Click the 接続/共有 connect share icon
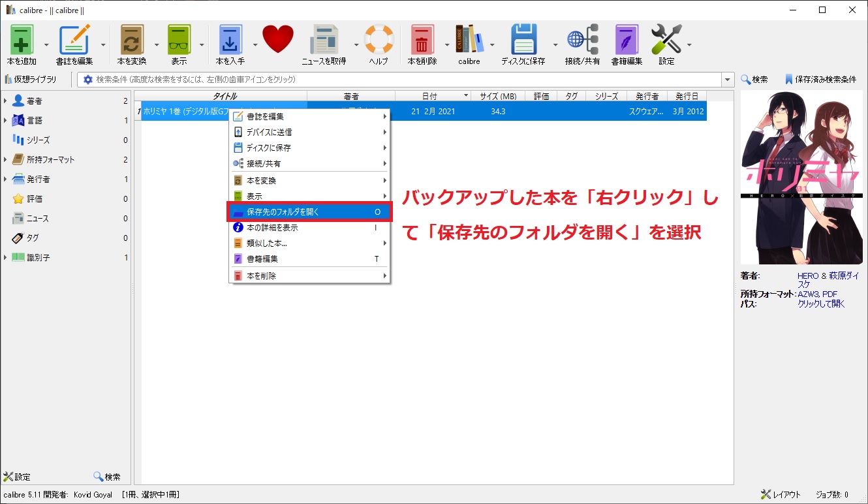Viewport: 868px width, 504px height. [x=582, y=40]
